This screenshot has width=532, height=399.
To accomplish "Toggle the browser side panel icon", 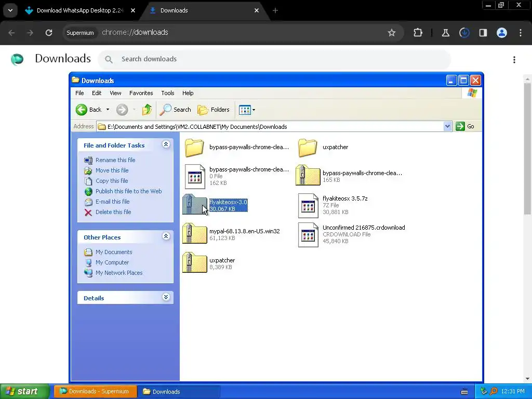I will (483, 33).
